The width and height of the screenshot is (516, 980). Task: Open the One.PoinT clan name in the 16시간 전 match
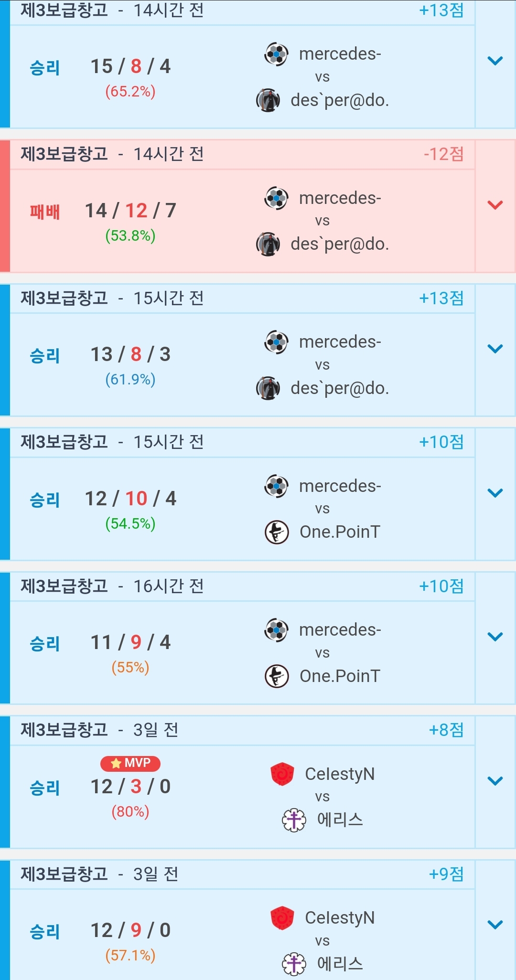pyautogui.click(x=340, y=676)
